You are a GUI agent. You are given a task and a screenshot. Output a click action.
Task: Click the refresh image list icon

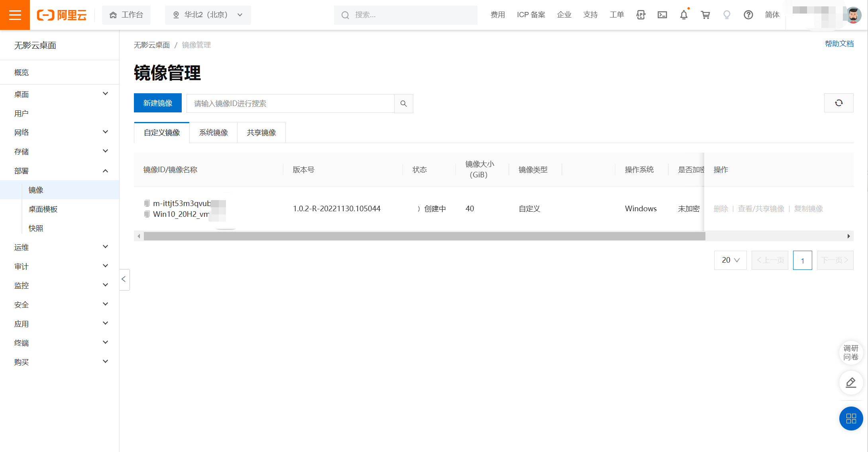coord(839,103)
